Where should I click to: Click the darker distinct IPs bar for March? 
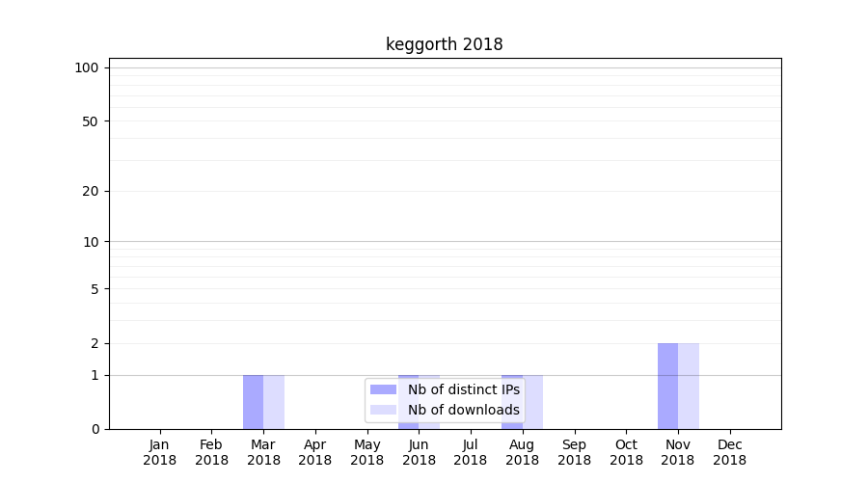point(253,402)
